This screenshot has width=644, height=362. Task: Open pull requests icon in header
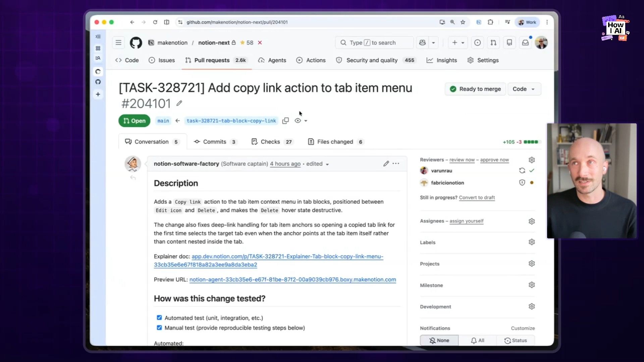click(x=493, y=43)
